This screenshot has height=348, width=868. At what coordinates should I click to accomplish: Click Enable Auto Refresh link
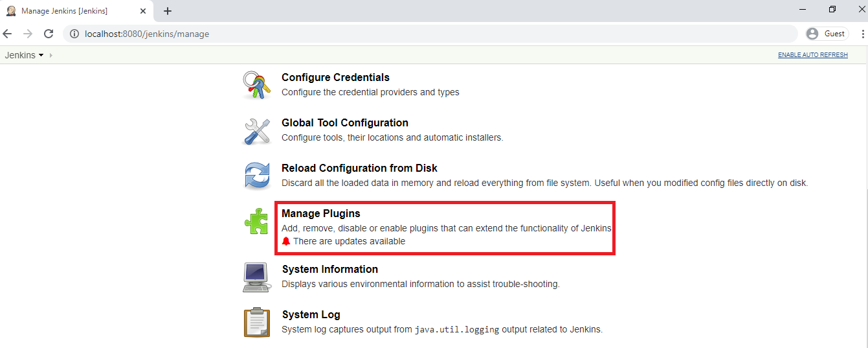pos(813,55)
